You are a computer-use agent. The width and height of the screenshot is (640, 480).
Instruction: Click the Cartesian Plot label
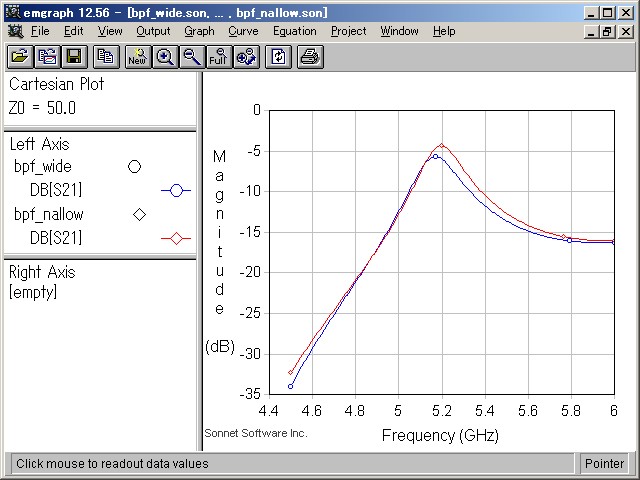(57, 84)
